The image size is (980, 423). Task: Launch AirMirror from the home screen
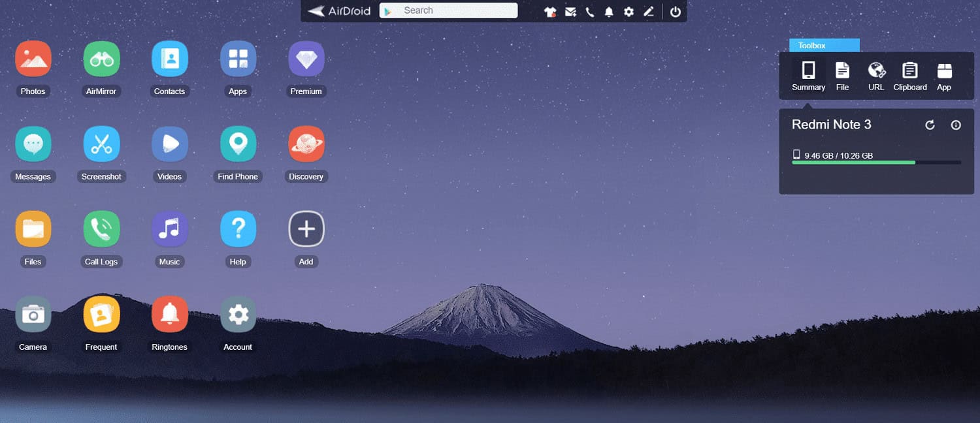click(x=101, y=59)
